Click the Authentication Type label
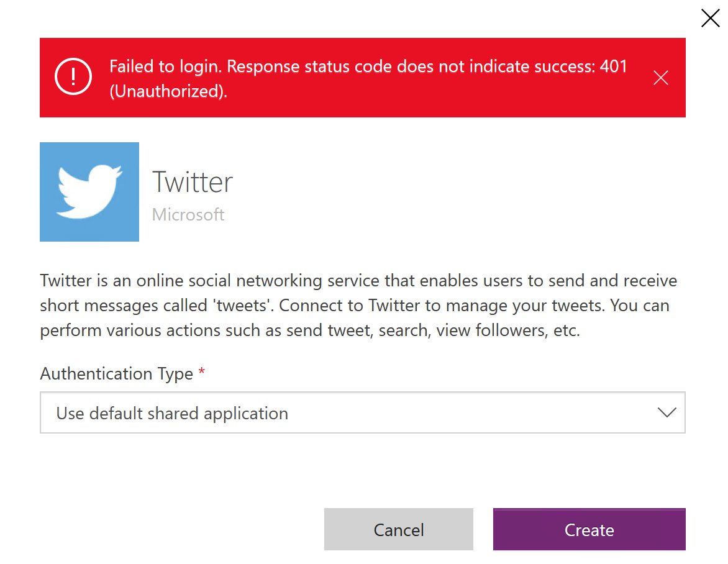The width and height of the screenshot is (728, 564). pyautogui.click(x=117, y=374)
